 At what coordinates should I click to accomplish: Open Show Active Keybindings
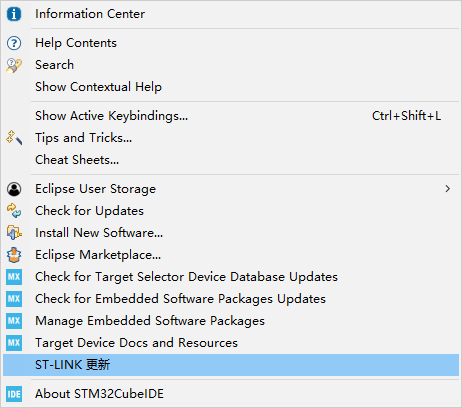[x=231, y=116]
